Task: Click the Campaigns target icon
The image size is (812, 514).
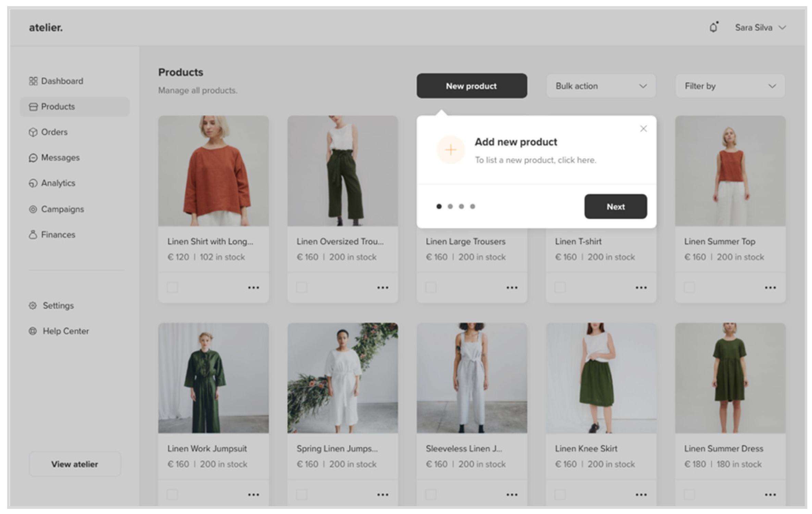Action: pos(33,209)
